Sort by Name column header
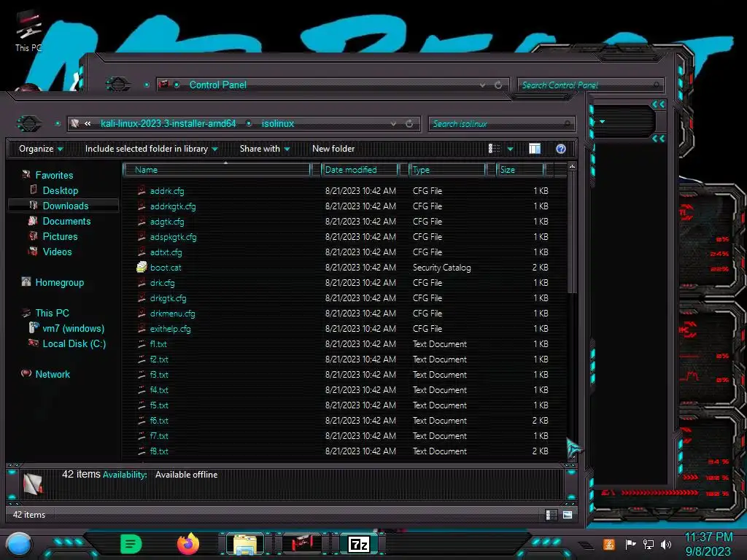 [x=217, y=170]
